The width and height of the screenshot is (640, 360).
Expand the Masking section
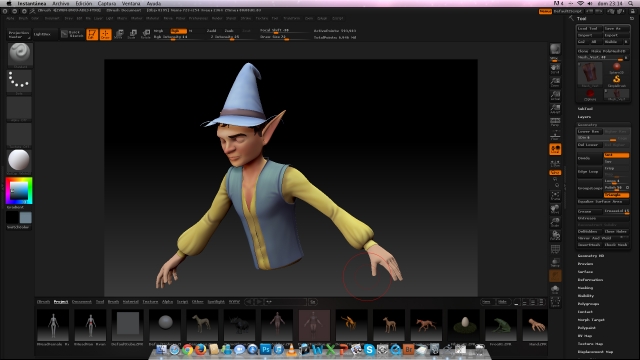[x=585, y=288]
